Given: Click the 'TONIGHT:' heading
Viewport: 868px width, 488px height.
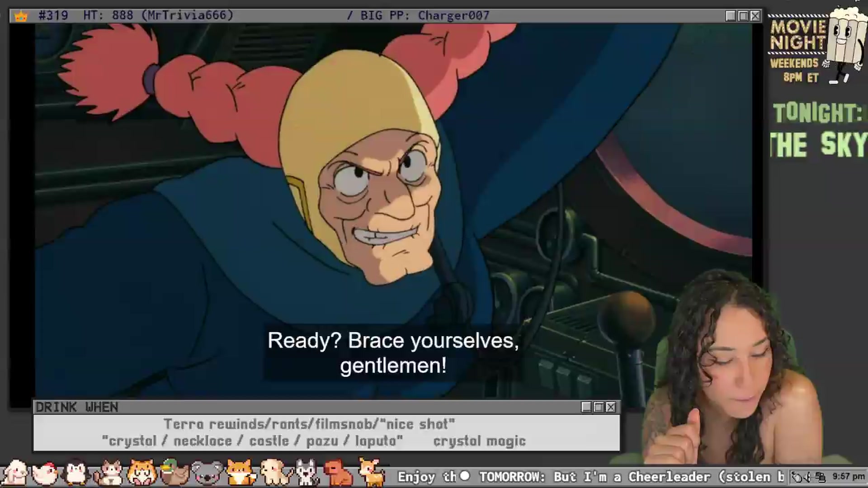Looking at the screenshot, I should 818,113.
